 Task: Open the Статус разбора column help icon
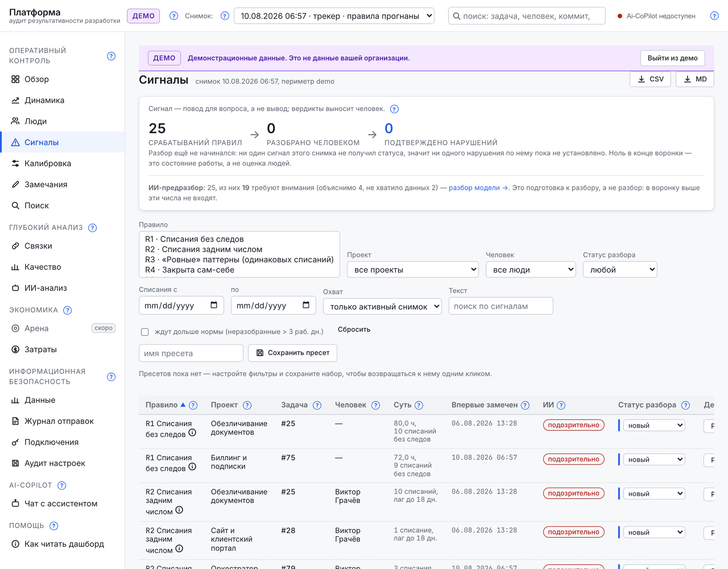pyautogui.click(x=685, y=405)
